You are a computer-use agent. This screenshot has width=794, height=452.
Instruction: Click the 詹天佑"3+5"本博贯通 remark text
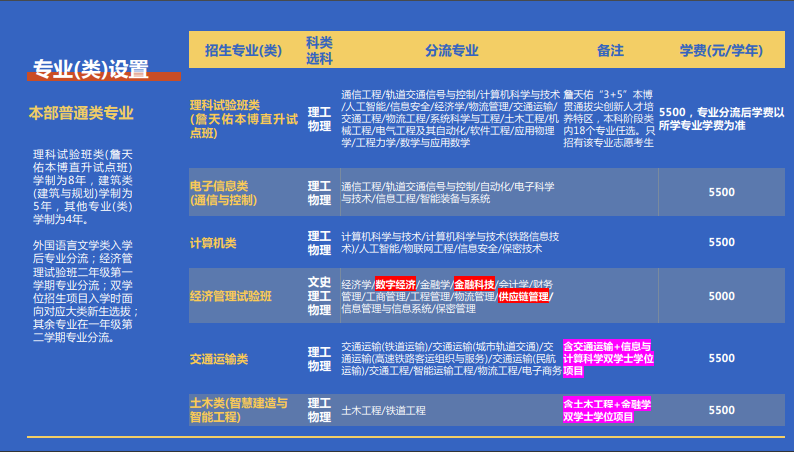click(x=609, y=118)
